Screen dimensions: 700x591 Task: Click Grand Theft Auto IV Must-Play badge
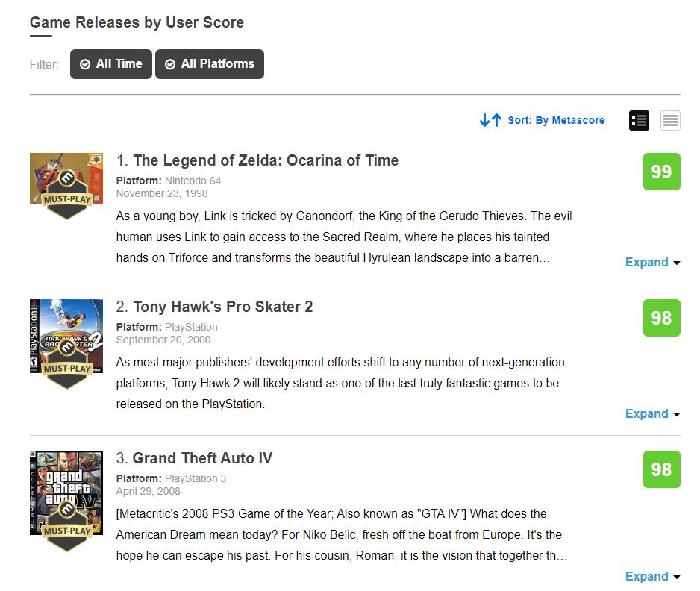[x=67, y=526]
